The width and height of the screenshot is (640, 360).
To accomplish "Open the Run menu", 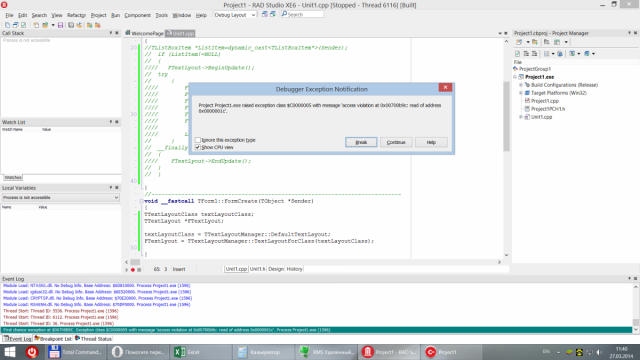I will coord(116,15).
